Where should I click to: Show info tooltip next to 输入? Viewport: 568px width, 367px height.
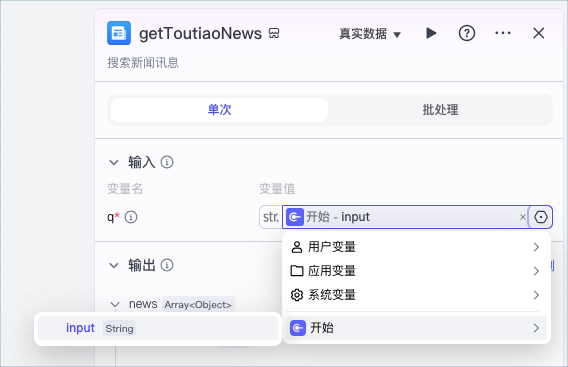tap(167, 162)
